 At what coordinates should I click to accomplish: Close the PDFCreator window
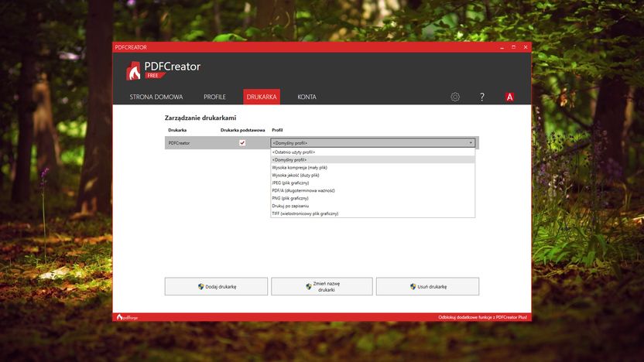click(x=526, y=47)
